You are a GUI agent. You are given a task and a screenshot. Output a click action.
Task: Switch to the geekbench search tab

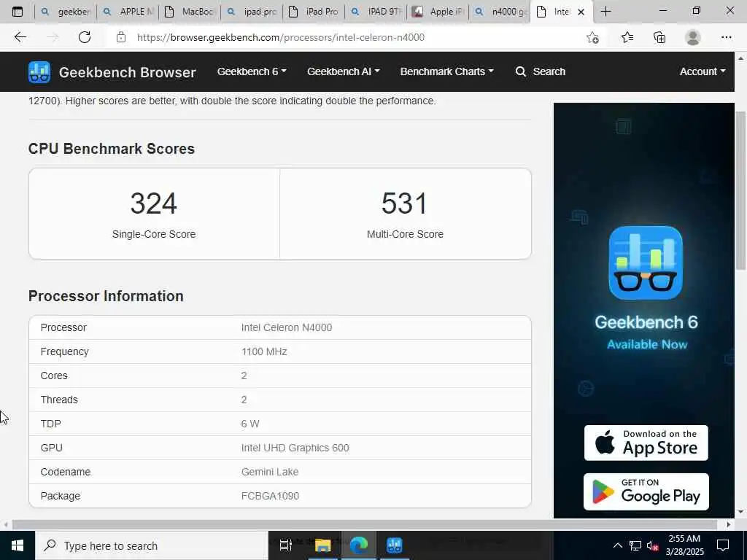click(65, 12)
